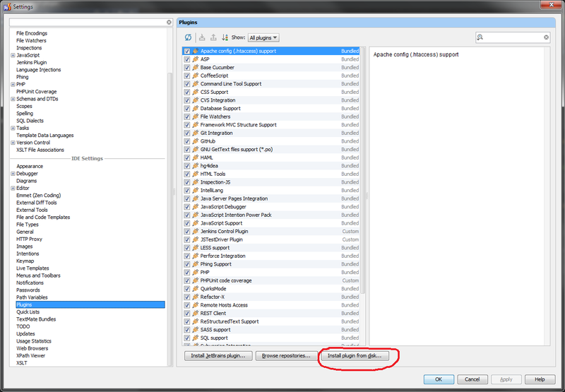Select the Command Line Tool Support row
Screen dimensions: 565x392
[x=272, y=84]
